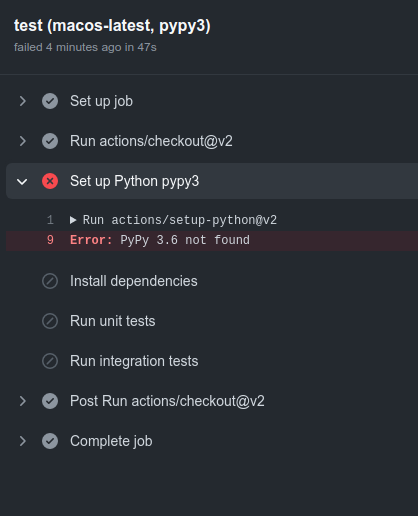Expand the Complete job step chevron
This screenshot has height=516, width=418.
(23, 441)
